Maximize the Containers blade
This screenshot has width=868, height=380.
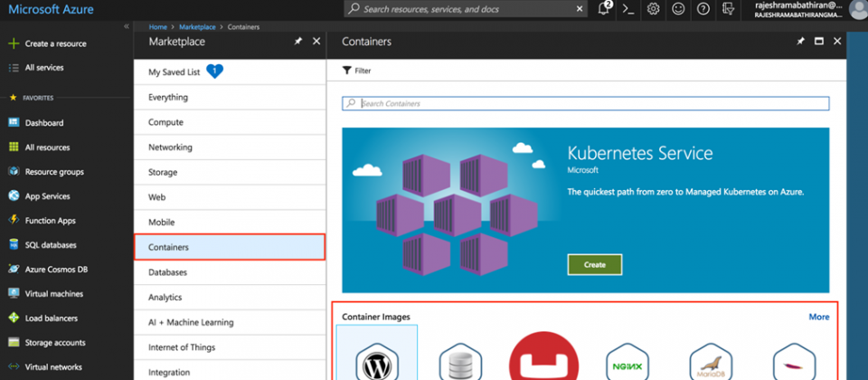click(819, 42)
